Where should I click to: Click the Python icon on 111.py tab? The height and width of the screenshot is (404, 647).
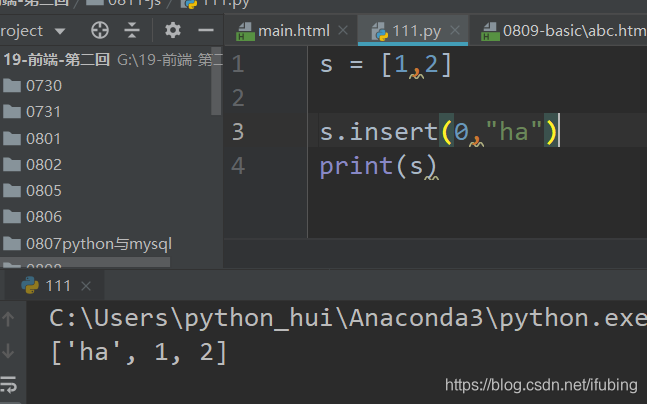pyautogui.click(x=380, y=32)
